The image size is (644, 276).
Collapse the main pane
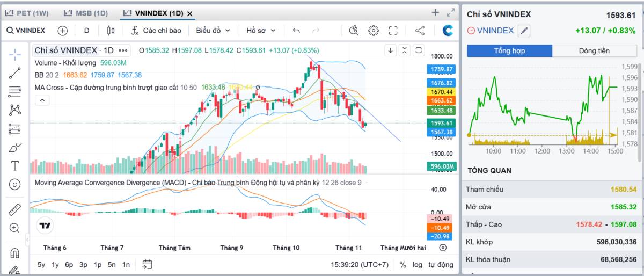[405, 50]
